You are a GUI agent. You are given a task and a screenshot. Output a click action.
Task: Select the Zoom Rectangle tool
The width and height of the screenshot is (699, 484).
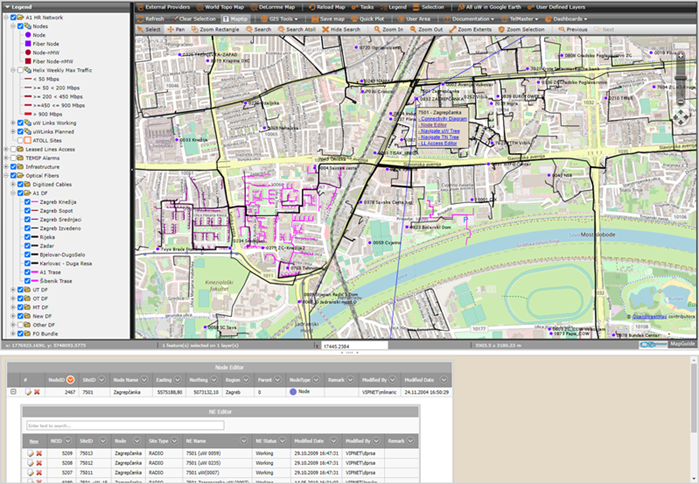tap(217, 30)
